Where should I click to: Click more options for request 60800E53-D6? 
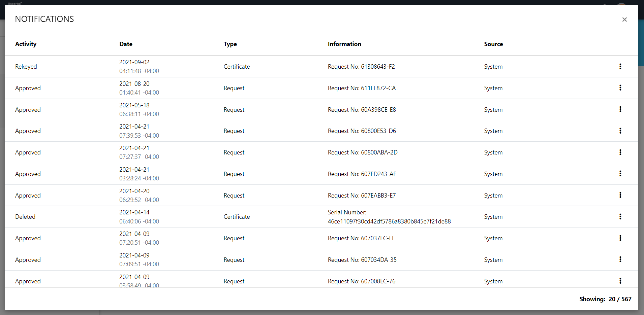point(620,131)
